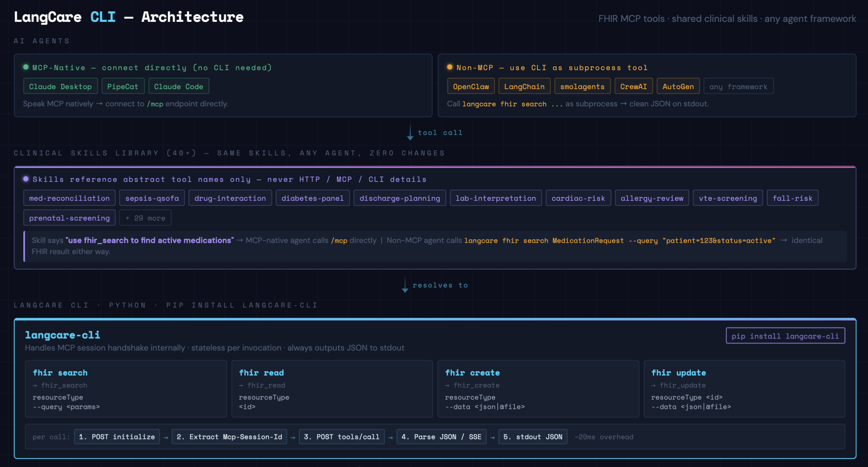Click the 'AI AGENTS' section label

click(42, 41)
